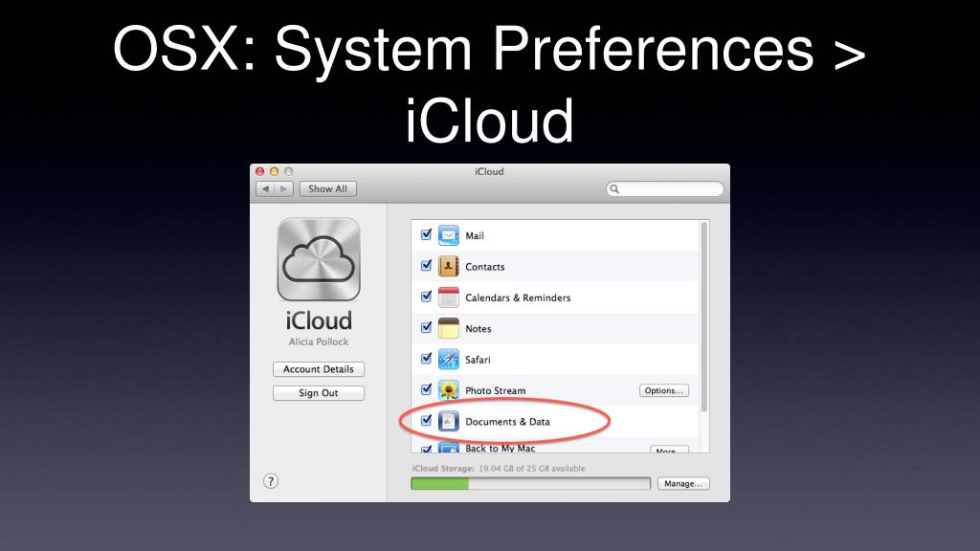Click the 'Documents & Data' label
Screen dimensions: 980x551
(507, 422)
